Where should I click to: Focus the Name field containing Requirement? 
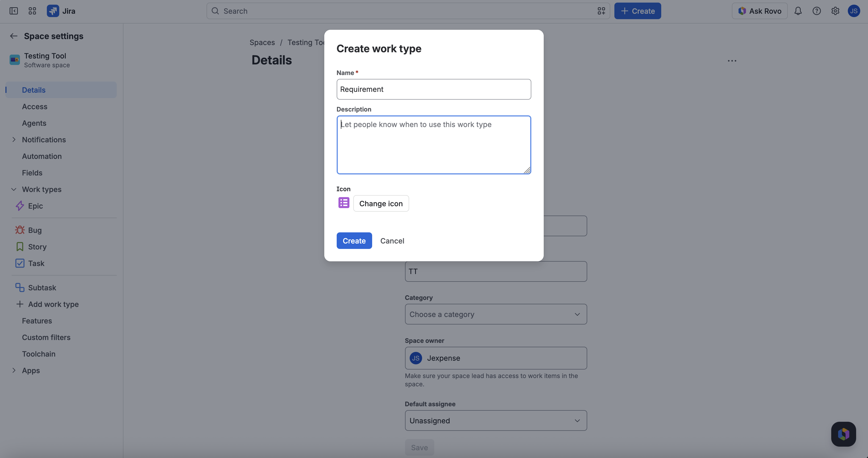(434, 89)
